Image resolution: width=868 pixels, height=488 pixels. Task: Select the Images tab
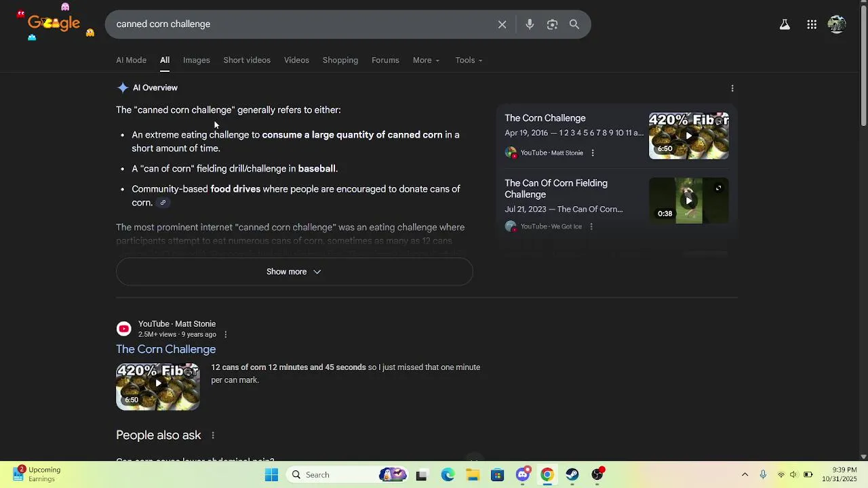point(197,60)
